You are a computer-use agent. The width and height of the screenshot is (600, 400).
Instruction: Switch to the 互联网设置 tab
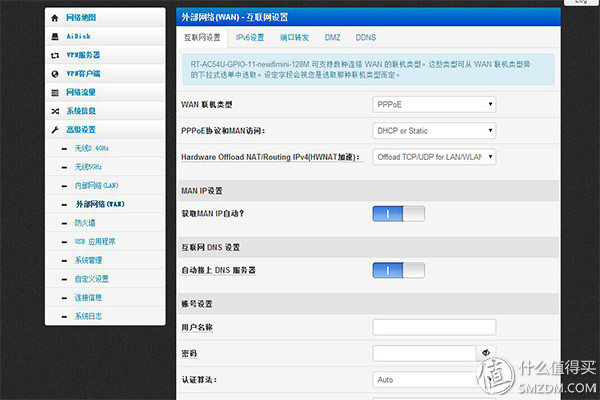tap(202, 38)
